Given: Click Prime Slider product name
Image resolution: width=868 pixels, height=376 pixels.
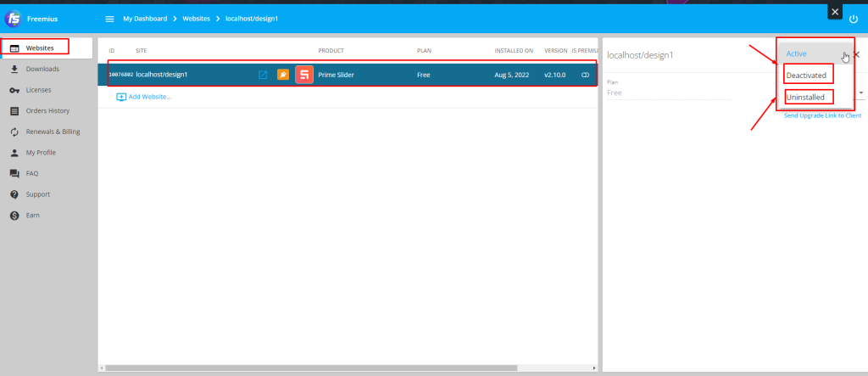Looking at the screenshot, I should point(336,75).
